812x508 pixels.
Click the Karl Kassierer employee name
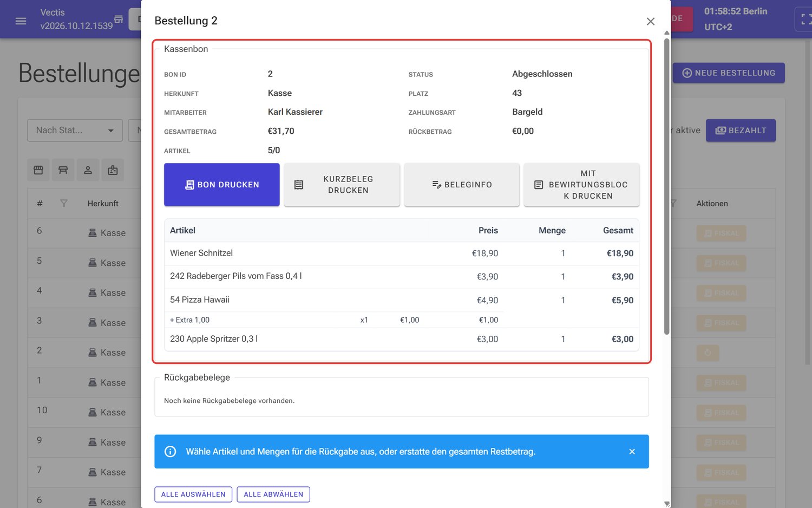click(x=295, y=112)
